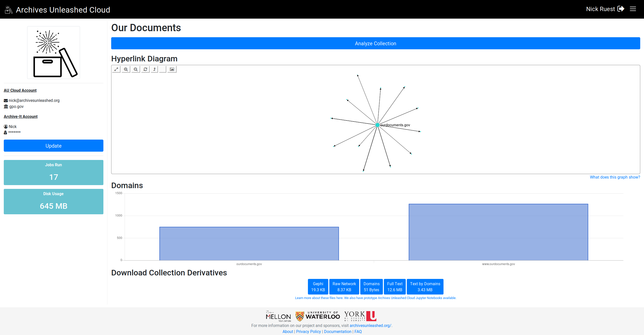
Task: Click the Download Collection Derivatives heading
Action: pos(169,273)
